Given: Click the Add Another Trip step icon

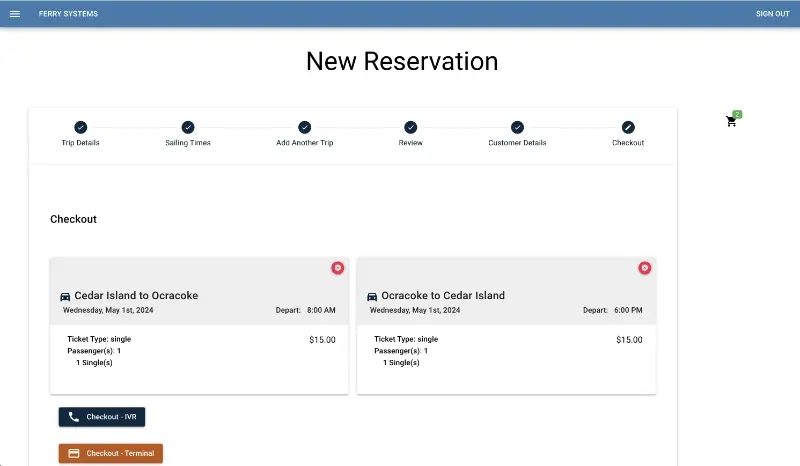Looking at the screenshot, I should pos(305,127).
